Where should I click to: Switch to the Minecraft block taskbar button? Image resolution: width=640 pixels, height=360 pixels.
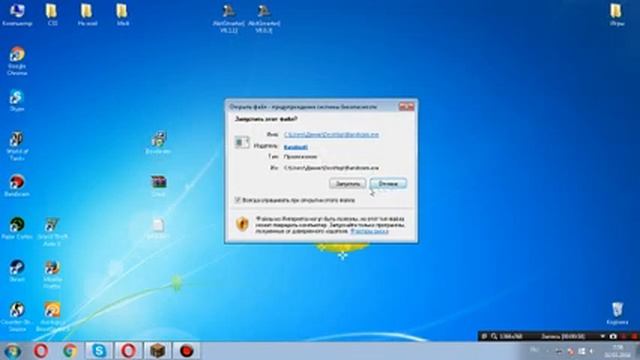(158, 351)
